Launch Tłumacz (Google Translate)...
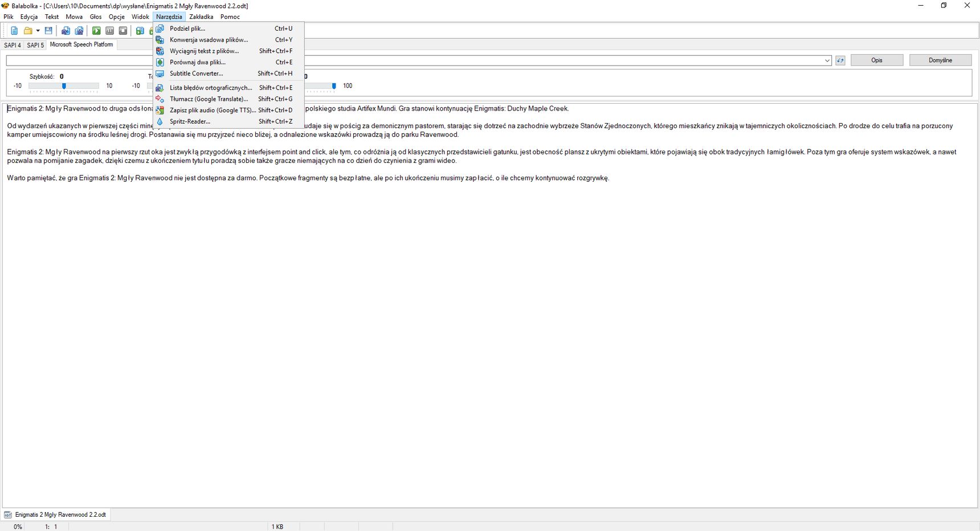The width and height of the screenshot is (980, 531). click(228, 99)
